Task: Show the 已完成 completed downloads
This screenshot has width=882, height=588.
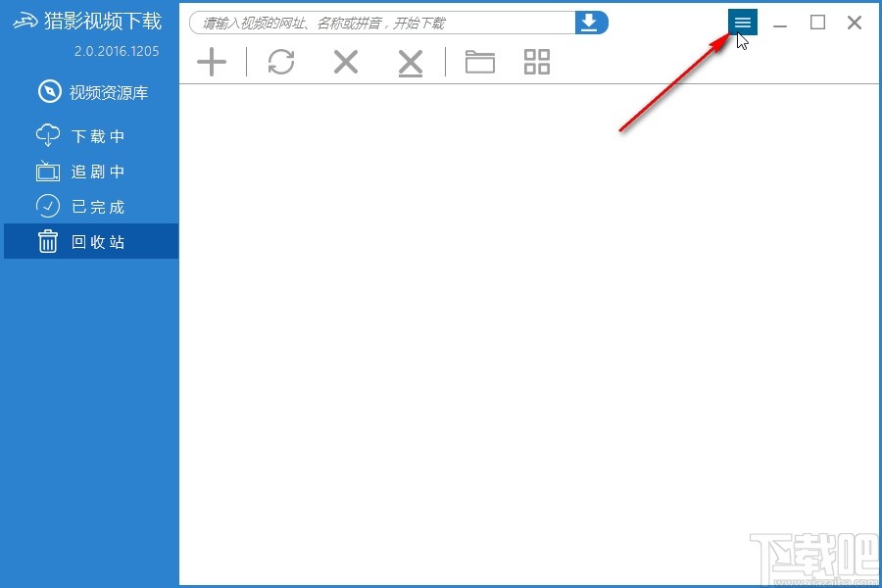Action: 80,207
